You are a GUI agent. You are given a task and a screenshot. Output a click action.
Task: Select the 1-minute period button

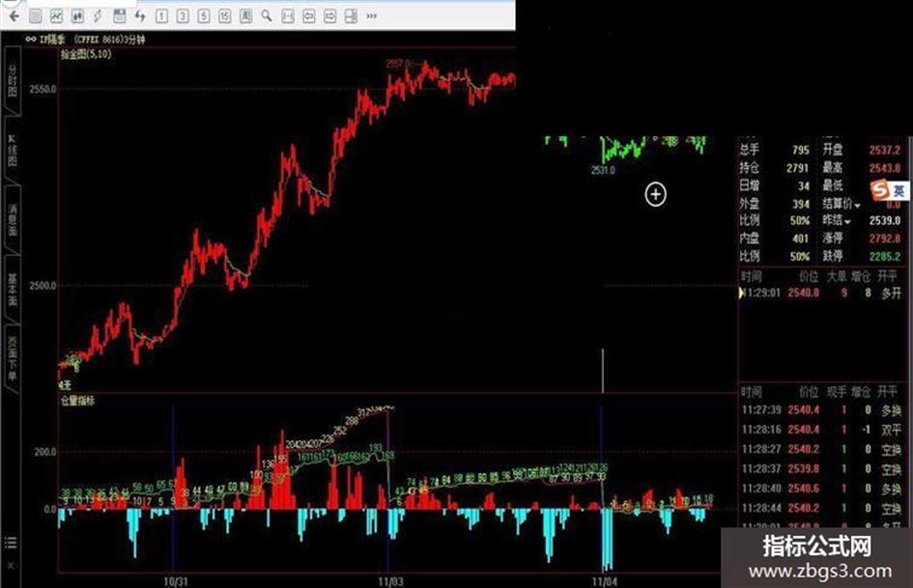coord(162,16)
